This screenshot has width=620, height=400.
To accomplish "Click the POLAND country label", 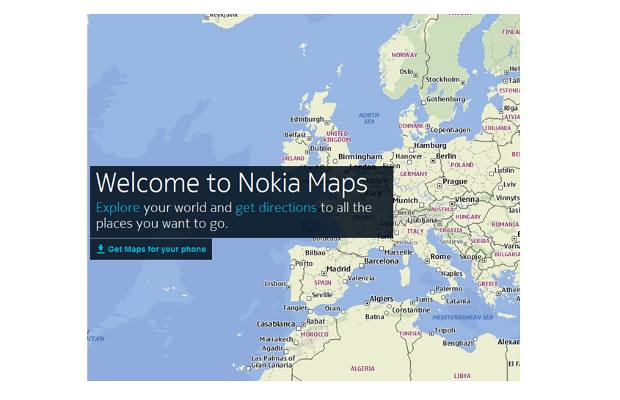I will click(x=462, y=165).
